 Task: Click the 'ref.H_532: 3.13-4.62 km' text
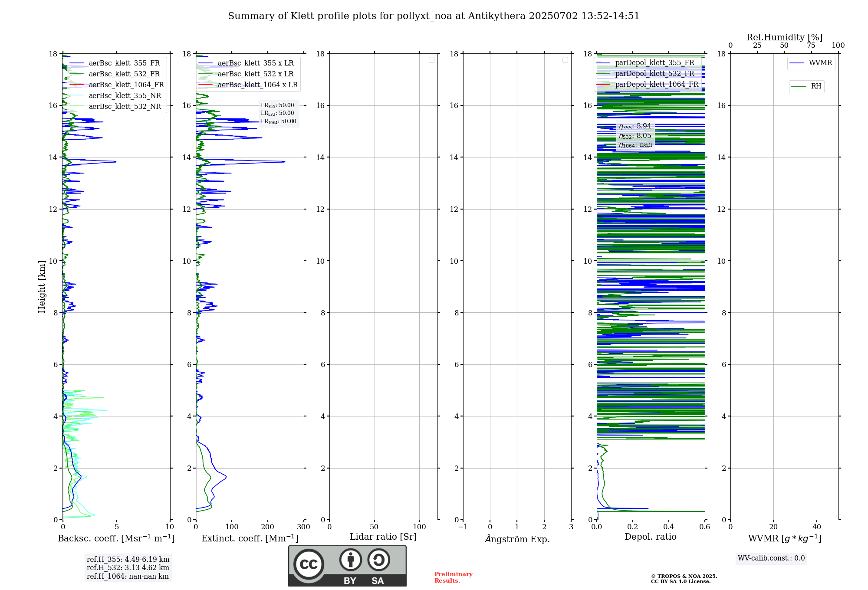[x=128, y=568]
